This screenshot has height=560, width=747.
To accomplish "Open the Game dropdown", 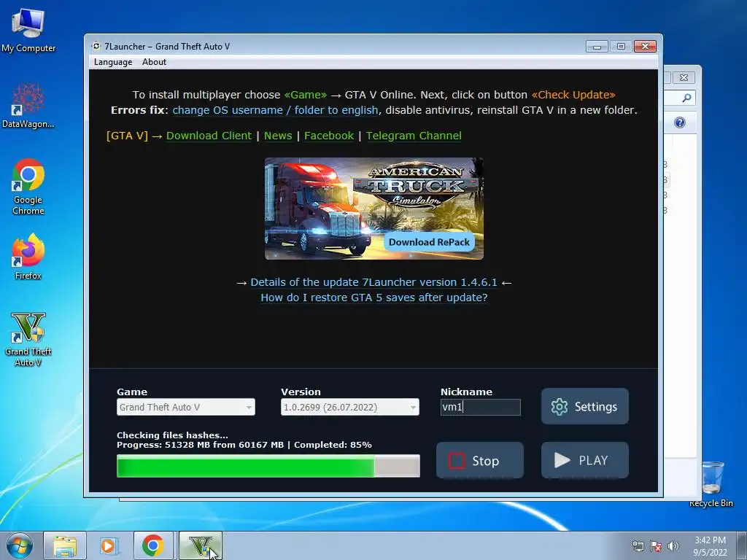I will pos(186,407).
